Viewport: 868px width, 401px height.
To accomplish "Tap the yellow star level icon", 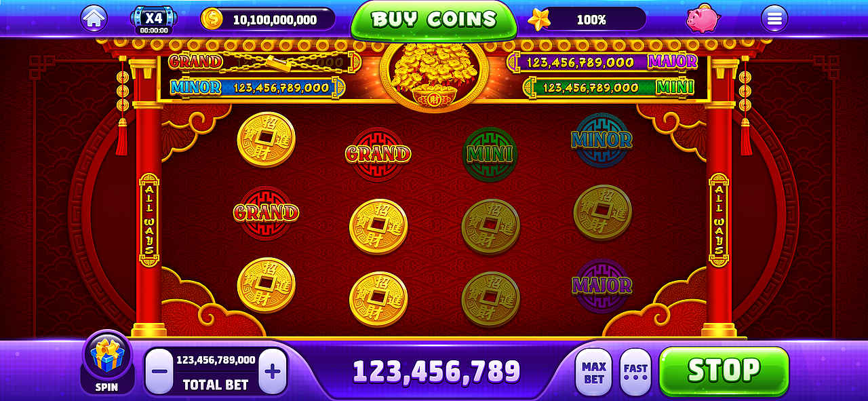I will 540,19.
